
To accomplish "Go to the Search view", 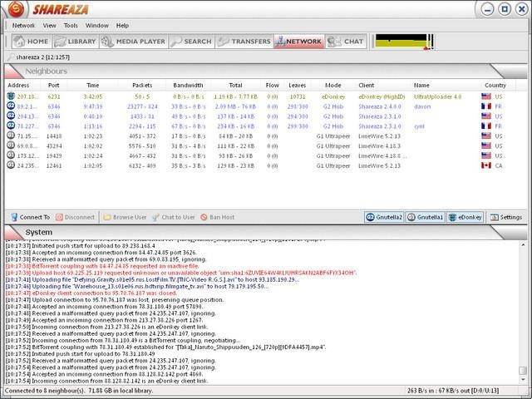I will (191, 41).
